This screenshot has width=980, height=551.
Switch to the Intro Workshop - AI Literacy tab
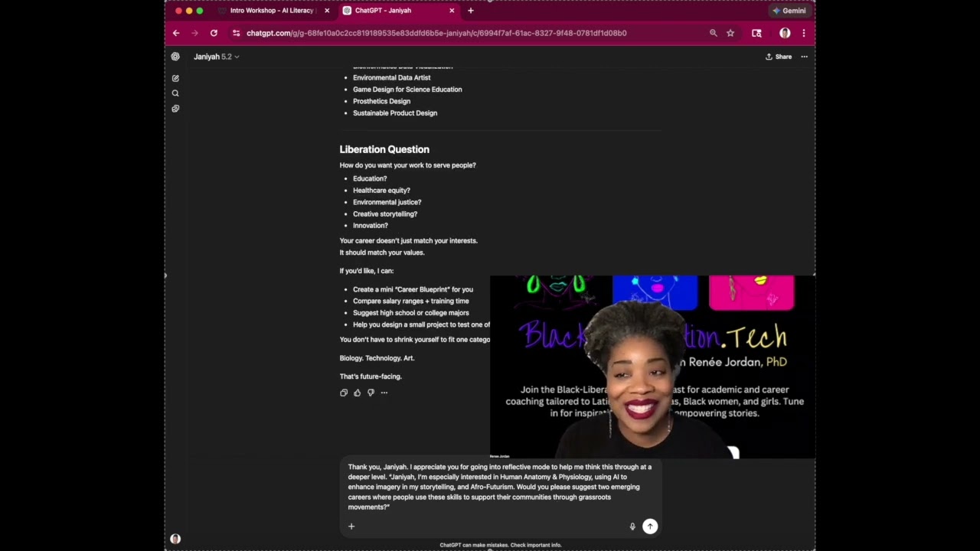point(272,11)
